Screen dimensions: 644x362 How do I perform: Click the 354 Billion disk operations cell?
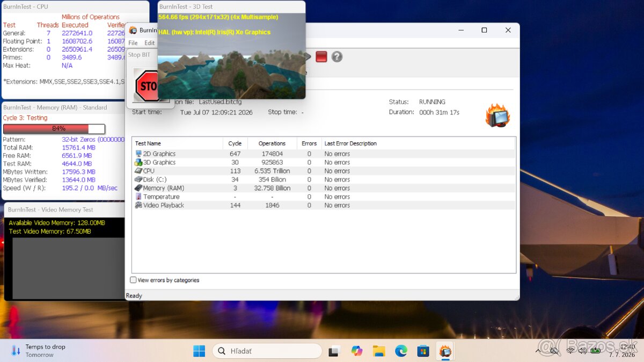pyautogui.click(x=272, y=179)
